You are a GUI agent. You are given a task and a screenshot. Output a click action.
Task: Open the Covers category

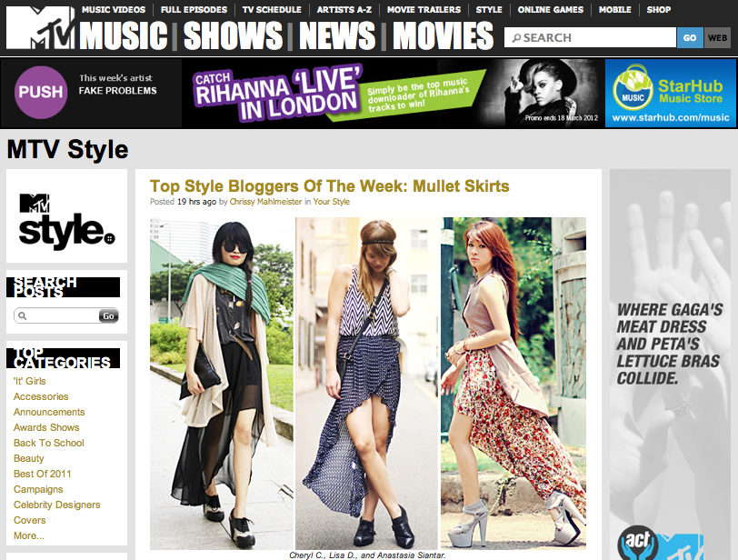(x=29, y=521)
